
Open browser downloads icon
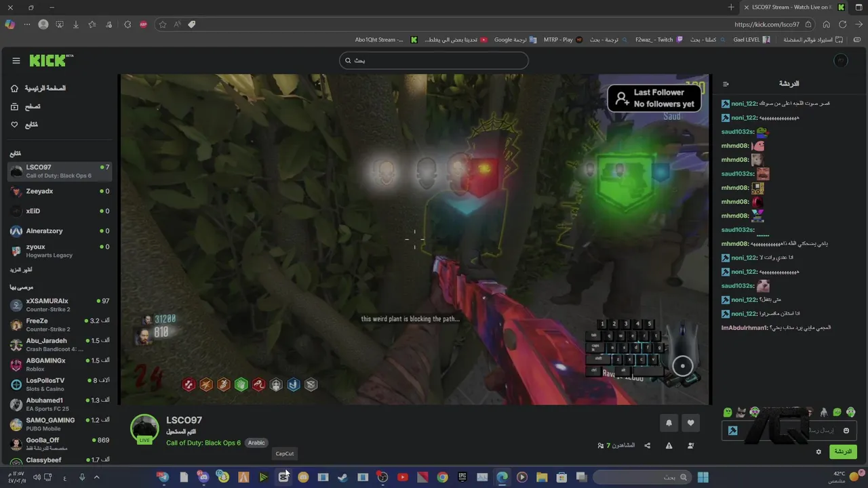(76, 24)
